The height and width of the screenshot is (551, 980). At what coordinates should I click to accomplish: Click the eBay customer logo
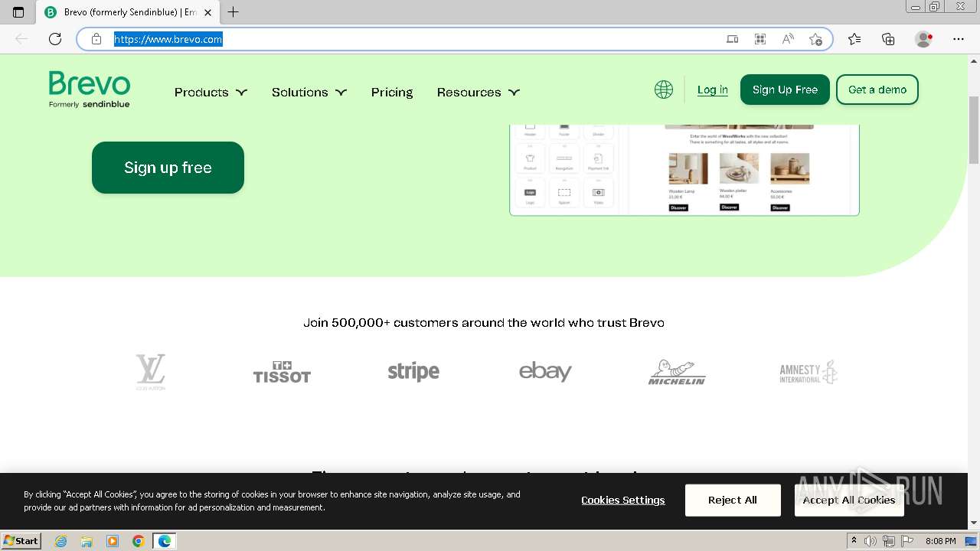pos(545,372)
